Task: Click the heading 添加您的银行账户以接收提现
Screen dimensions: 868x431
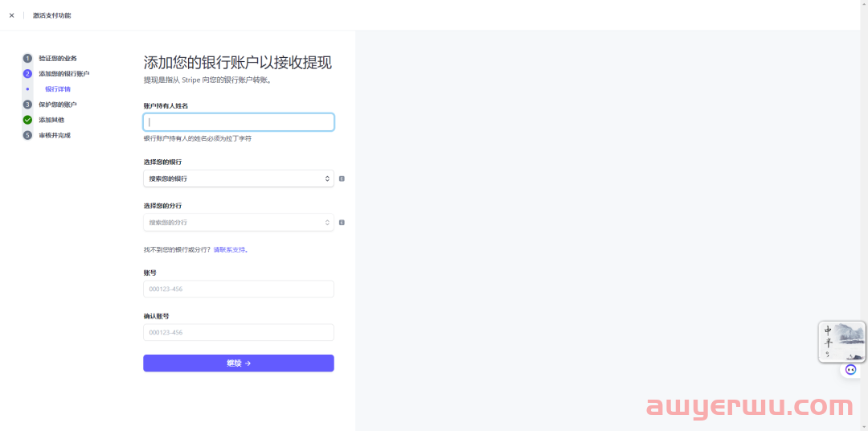Action: [x=237, y=62]
